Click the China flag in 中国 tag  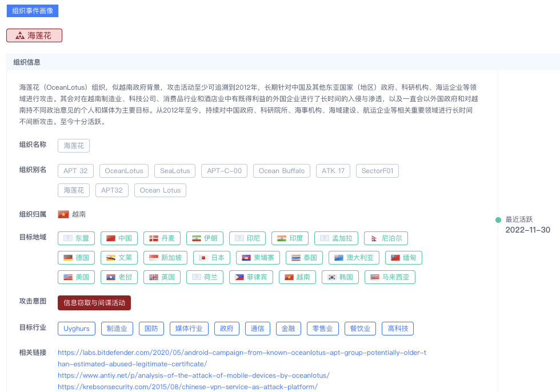[111, 238]
